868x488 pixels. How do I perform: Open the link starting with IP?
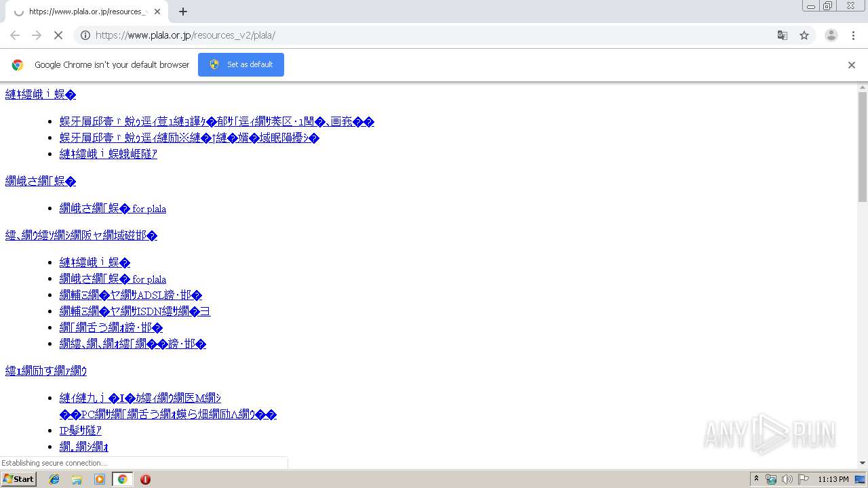pyautogui.click(x=80, y=430)
